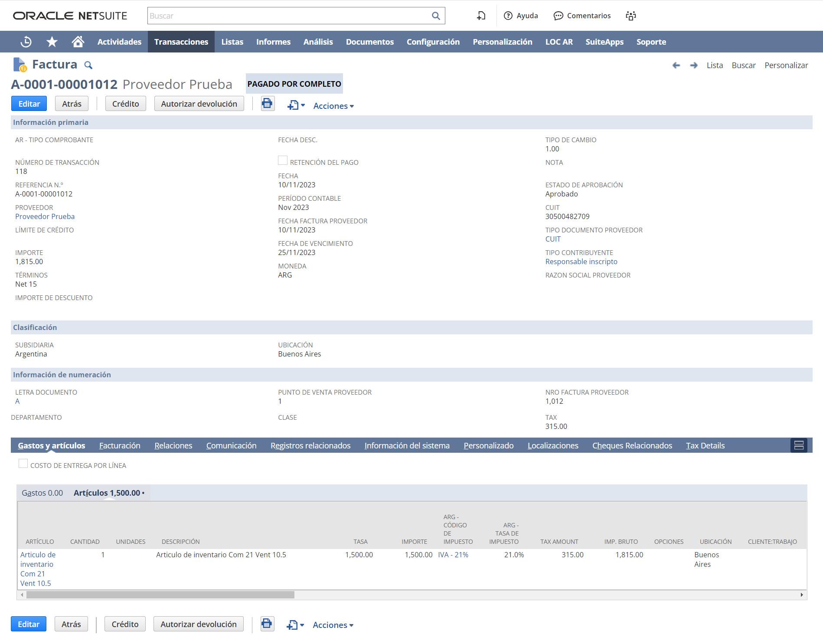Go to previous record with left arrow
Image resolution: width=823 pixels, height=644 pixels.
coord(676,65)
